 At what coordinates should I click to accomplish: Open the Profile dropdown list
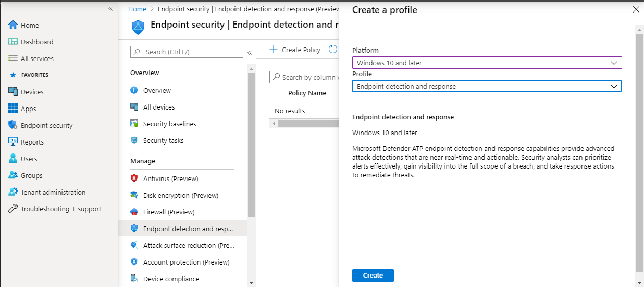click(487, 86)
